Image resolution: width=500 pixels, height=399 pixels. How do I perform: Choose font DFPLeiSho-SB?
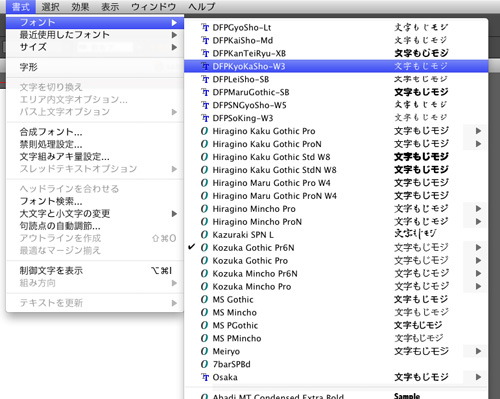click(x=336, y=79)
